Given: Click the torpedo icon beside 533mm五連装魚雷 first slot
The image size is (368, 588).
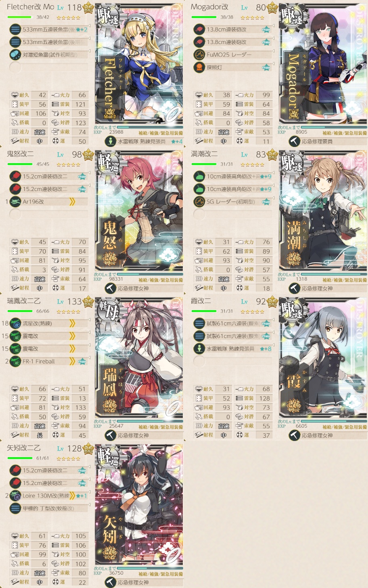Looking at the screenshot, I should pyautogui.click(x=15, y=29).
